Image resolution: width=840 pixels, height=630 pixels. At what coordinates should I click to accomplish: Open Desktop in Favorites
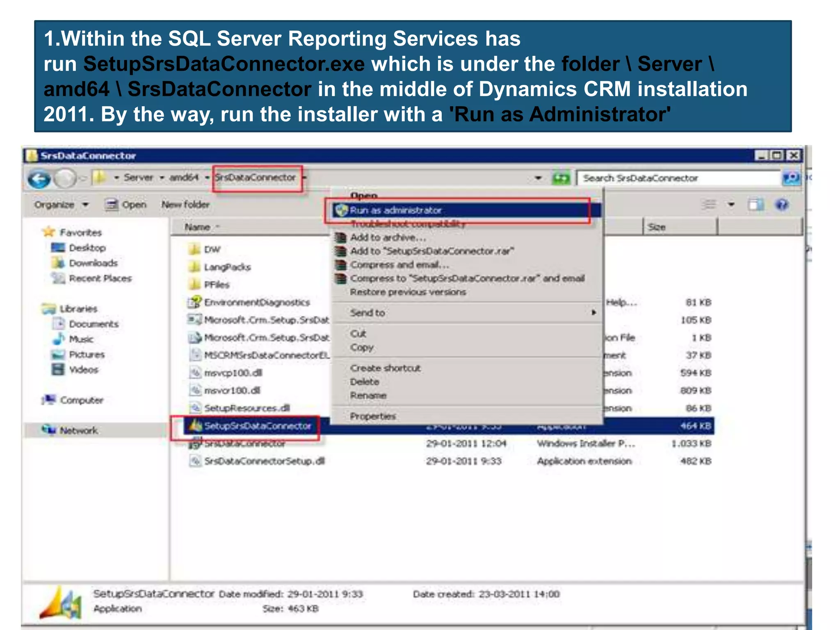[79, 248]
